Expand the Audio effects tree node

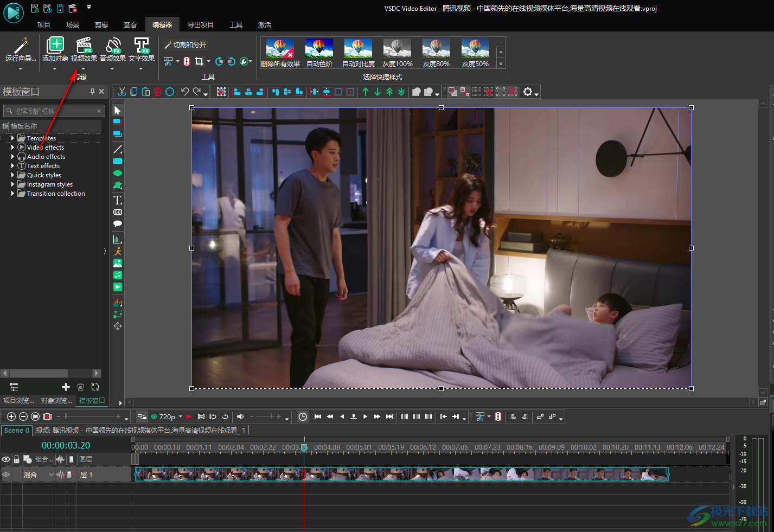12,157
